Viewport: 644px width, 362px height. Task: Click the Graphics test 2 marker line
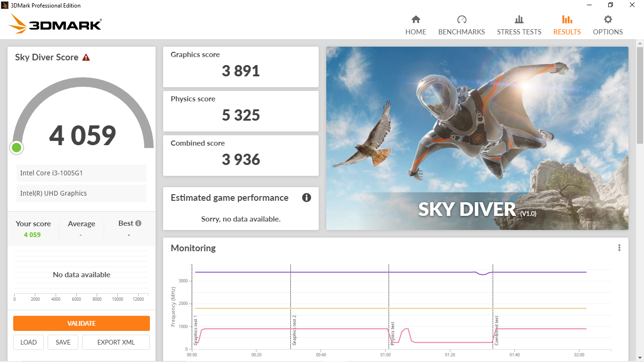click(290, 306)
